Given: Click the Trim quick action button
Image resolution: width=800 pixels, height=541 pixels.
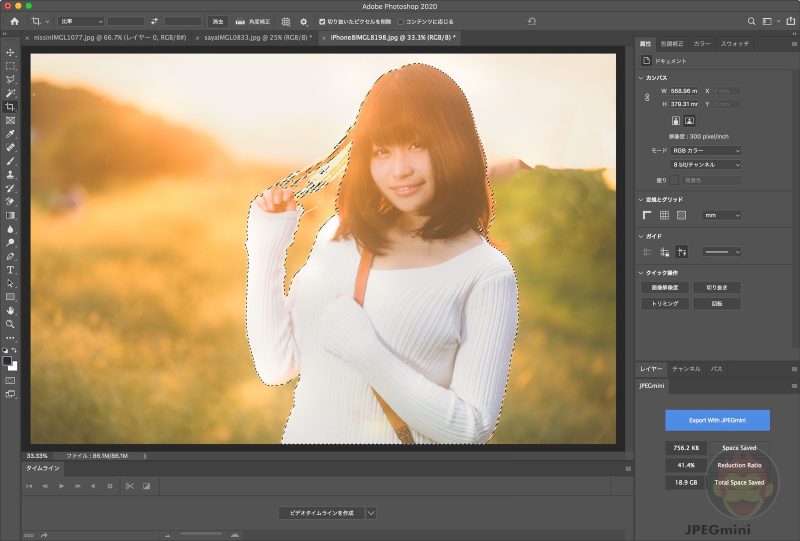Looking at the screenshot, I should point(665,304).
